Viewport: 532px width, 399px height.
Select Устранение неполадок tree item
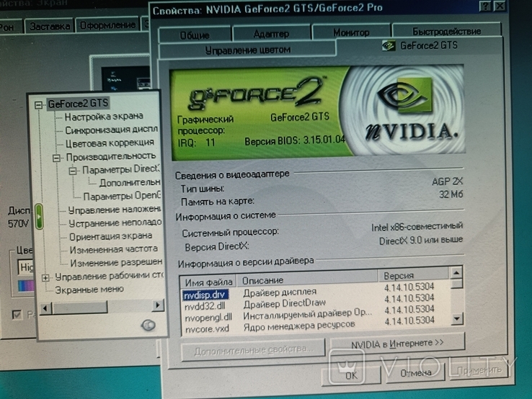tap(115, 223)
